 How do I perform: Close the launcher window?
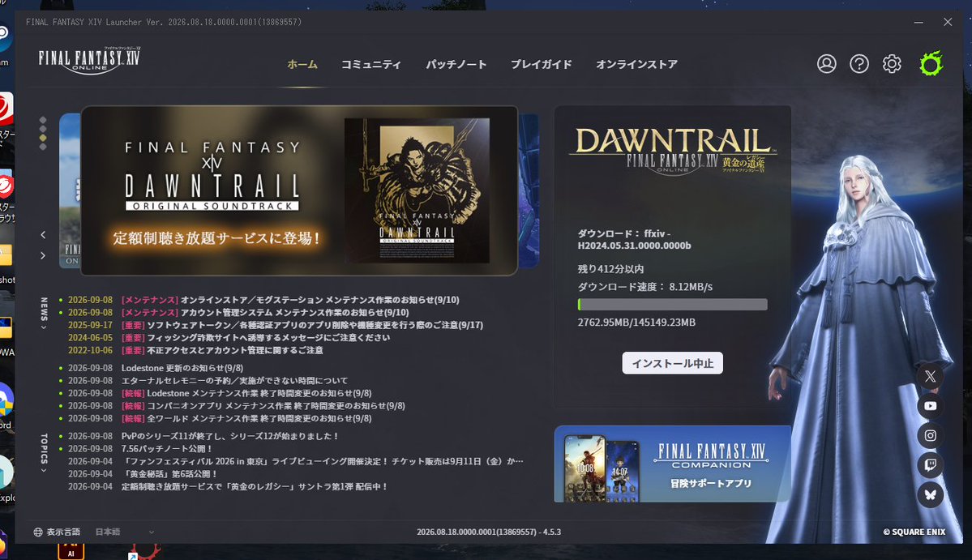[948, 22]
